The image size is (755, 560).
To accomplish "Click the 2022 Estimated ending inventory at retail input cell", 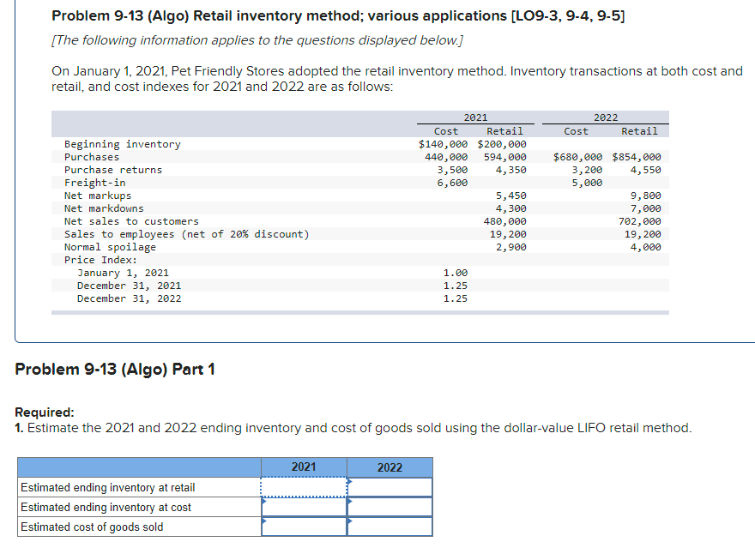I will (389, 485).
